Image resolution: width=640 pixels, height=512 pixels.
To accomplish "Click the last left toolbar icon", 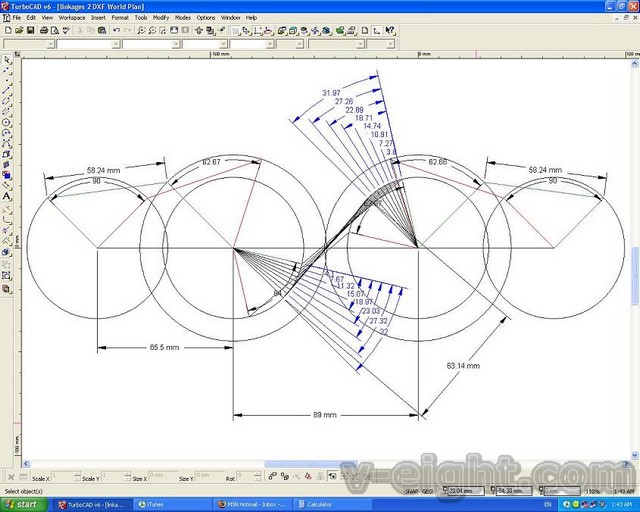I will [6, 289].
